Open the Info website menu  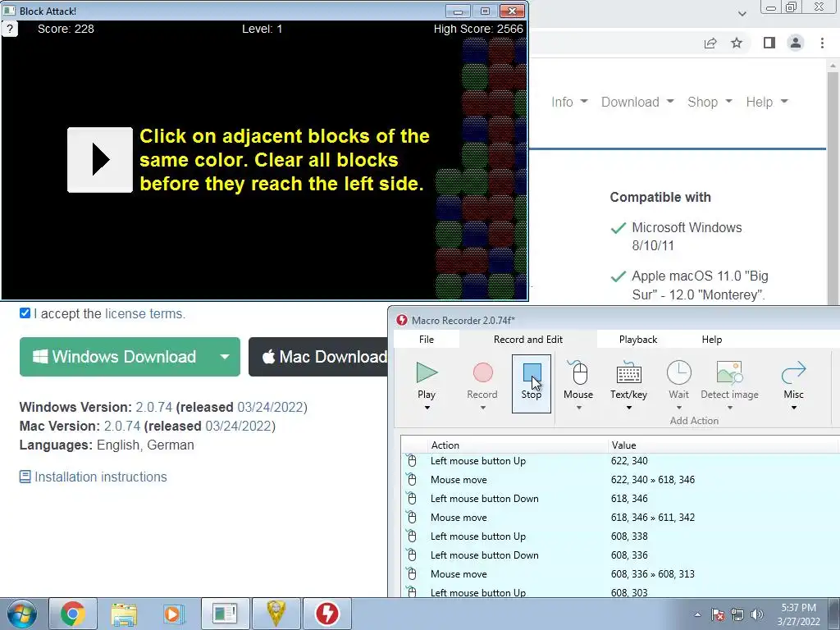coord(569,102)
